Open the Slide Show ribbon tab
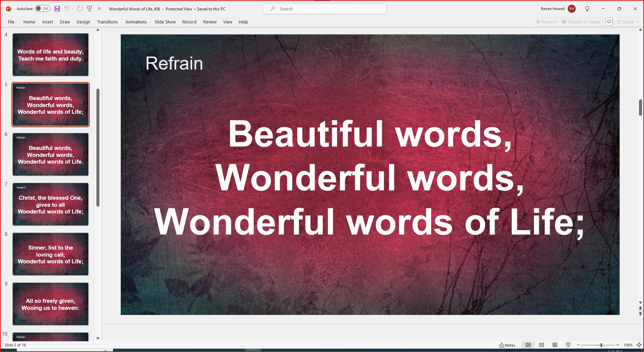The image size is (644, 352). coord(165,22)
